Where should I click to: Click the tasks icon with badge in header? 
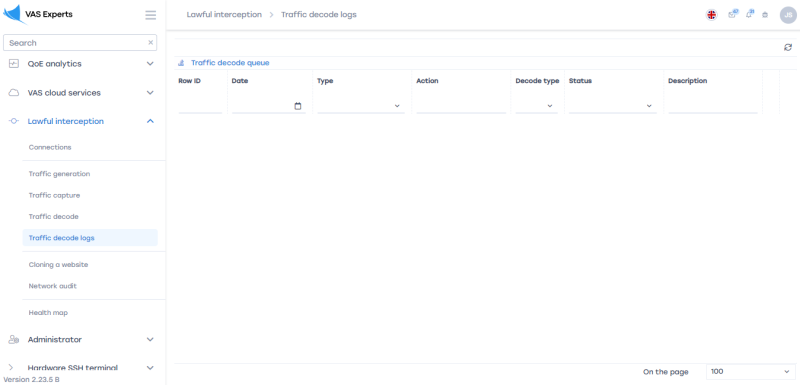[733, 14]
